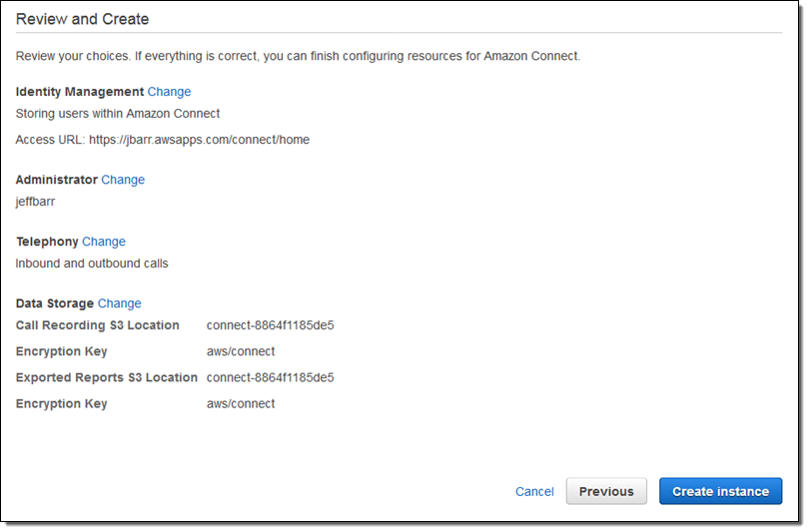Click the Create instance button
The height and width of the screenshot is (532, 809).
coord(721,491)
